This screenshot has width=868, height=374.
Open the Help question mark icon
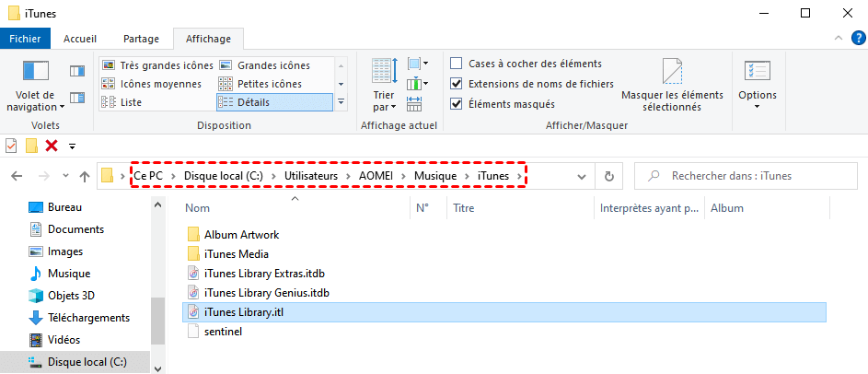point(857,39)
